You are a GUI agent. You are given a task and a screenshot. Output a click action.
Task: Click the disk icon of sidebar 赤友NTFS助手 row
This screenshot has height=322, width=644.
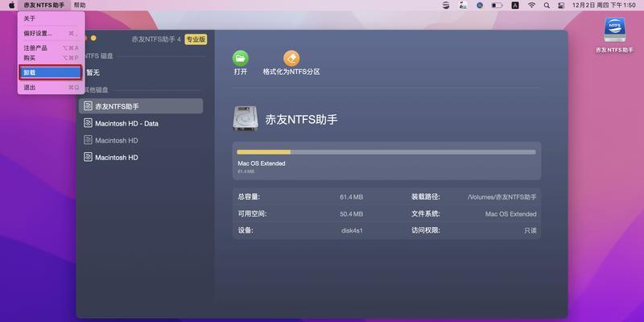[x=88, y=106]
